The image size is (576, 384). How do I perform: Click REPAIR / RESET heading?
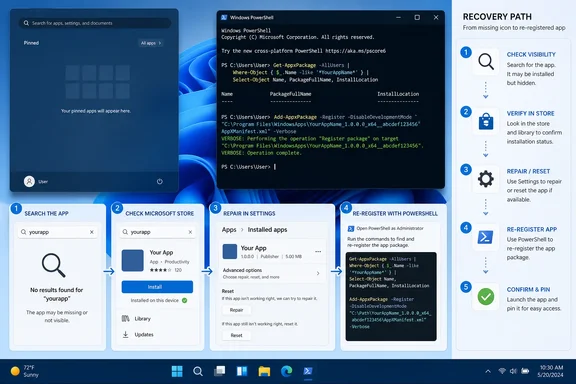[x=528, y=171]
